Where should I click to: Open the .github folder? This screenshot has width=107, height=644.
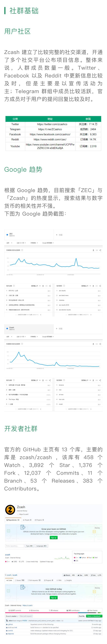click(10, 624)
